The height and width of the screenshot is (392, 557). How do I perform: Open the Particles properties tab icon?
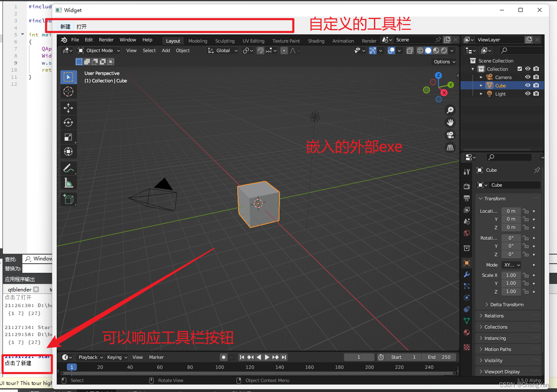pos(467,286)
